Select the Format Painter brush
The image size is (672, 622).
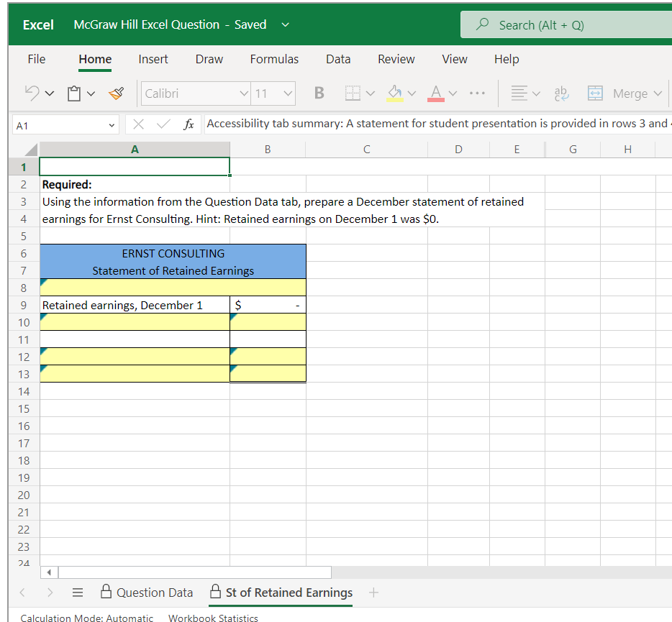point(115,93)
